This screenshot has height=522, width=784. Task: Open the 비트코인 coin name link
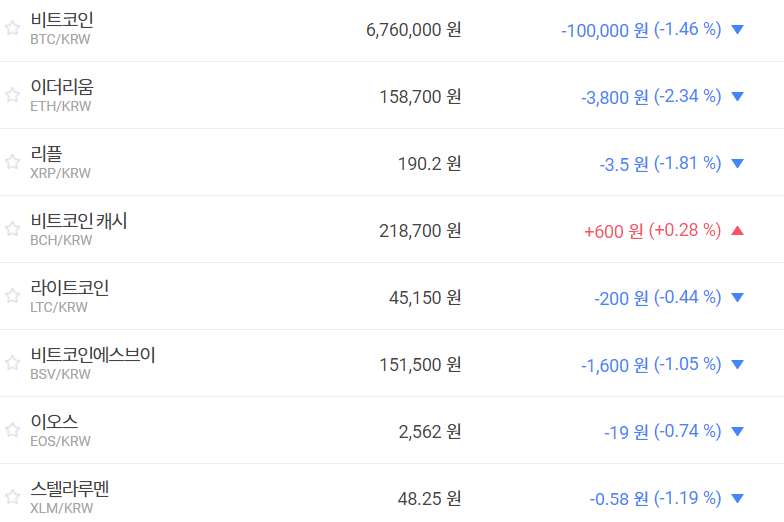coord(62,20)
